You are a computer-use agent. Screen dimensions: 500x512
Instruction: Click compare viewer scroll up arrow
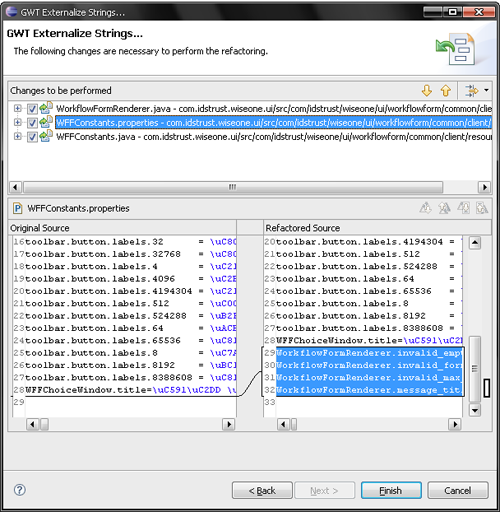[x=475, y=243]
